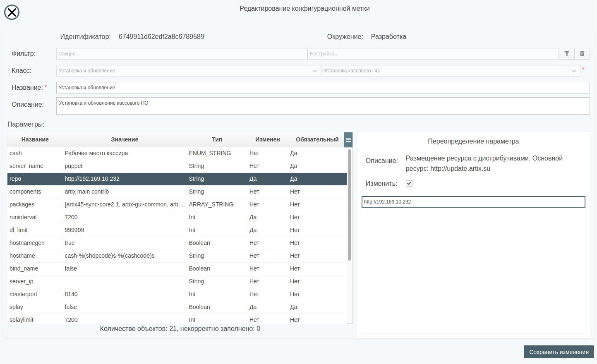Sort by the Изменен column header
597x364 pixels.
tap(268, 140)
